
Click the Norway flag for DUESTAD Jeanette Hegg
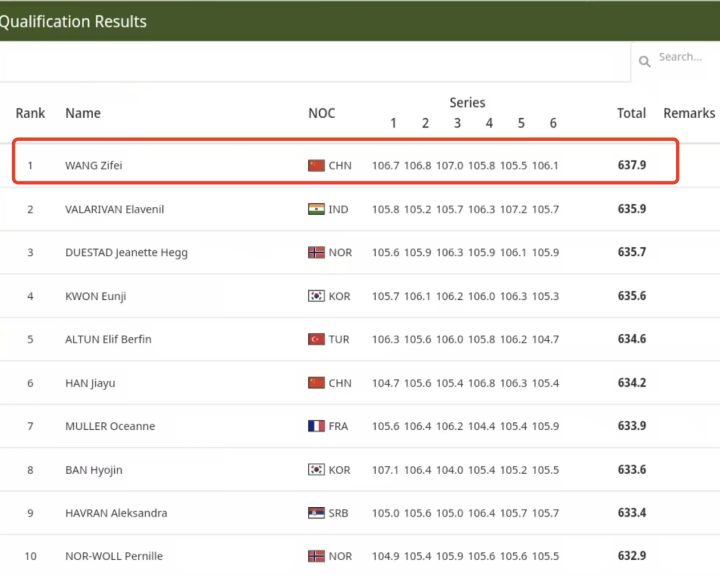[316, 253]
